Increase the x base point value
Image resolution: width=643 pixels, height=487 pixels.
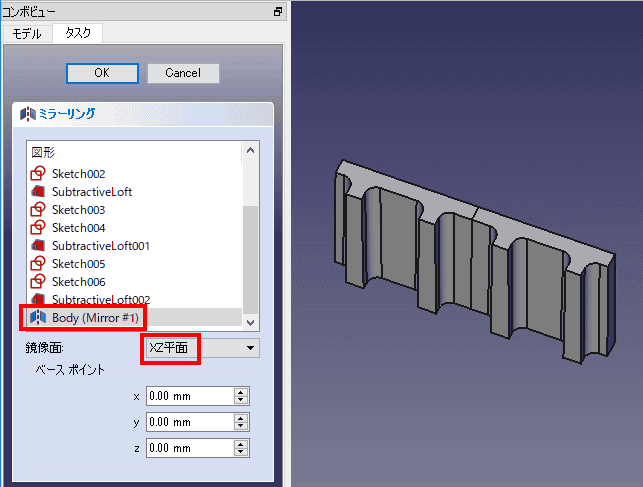pos(241,392)
